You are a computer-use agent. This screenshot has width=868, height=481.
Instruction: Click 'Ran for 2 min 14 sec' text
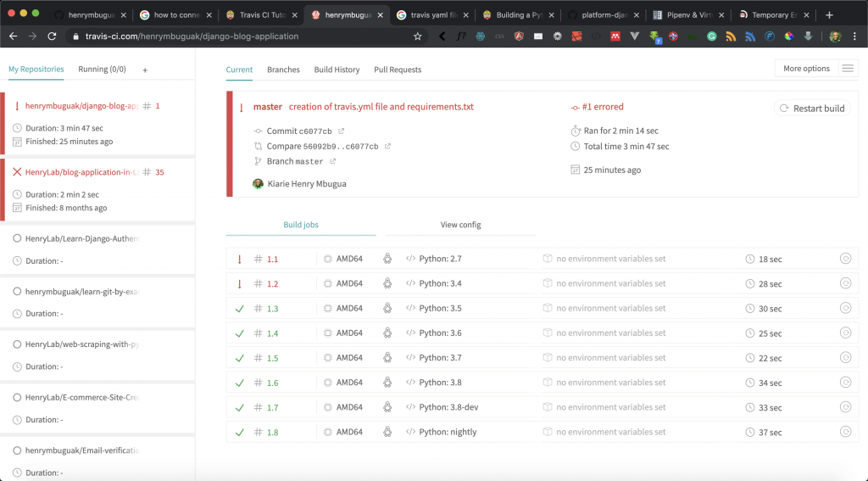click(x=621, y=131)
